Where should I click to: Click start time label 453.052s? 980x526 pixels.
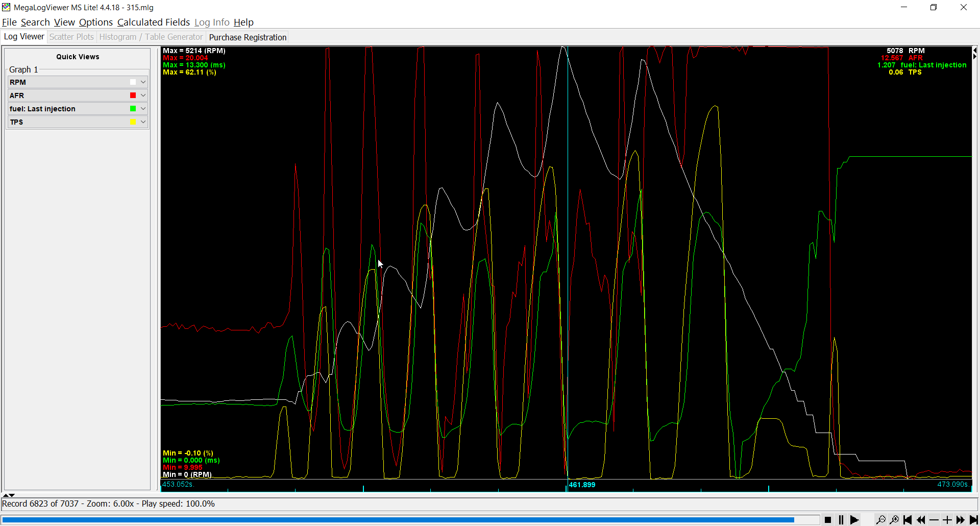pos(178,484)
